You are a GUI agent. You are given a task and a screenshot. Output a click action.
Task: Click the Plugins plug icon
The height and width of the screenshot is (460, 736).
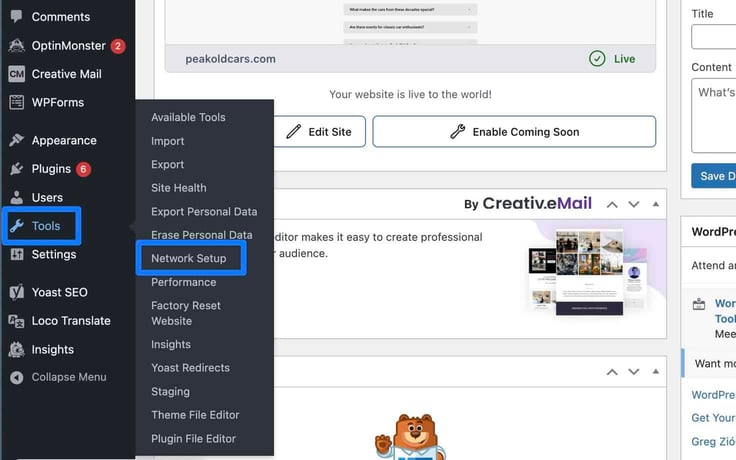(16, 169)
